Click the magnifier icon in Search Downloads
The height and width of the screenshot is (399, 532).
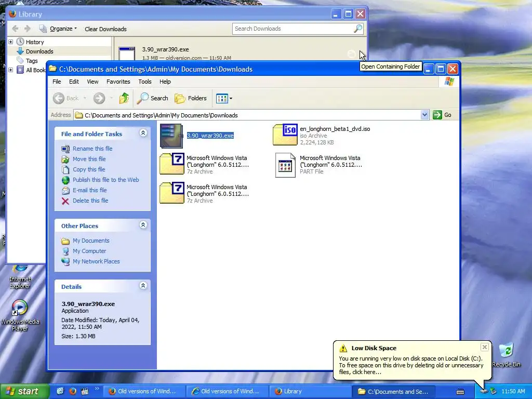[x=357, y=29]
